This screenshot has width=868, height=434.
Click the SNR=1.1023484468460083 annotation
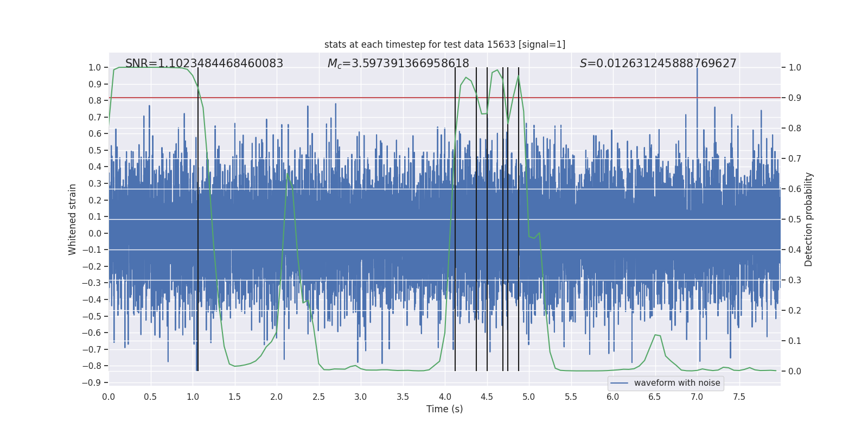coord(204,63)
